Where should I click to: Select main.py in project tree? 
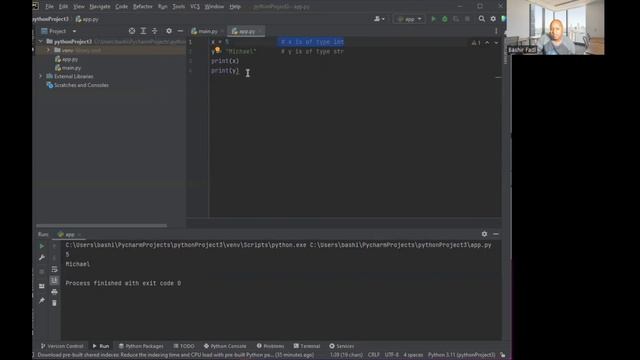click(x=68, y=68)
